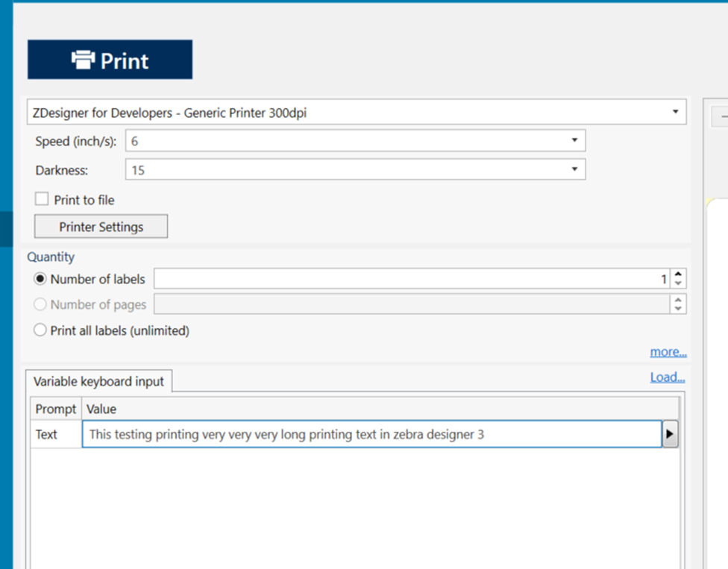
Task: Click the printer selector dropdown arrow icon
Action: point(675,111)
